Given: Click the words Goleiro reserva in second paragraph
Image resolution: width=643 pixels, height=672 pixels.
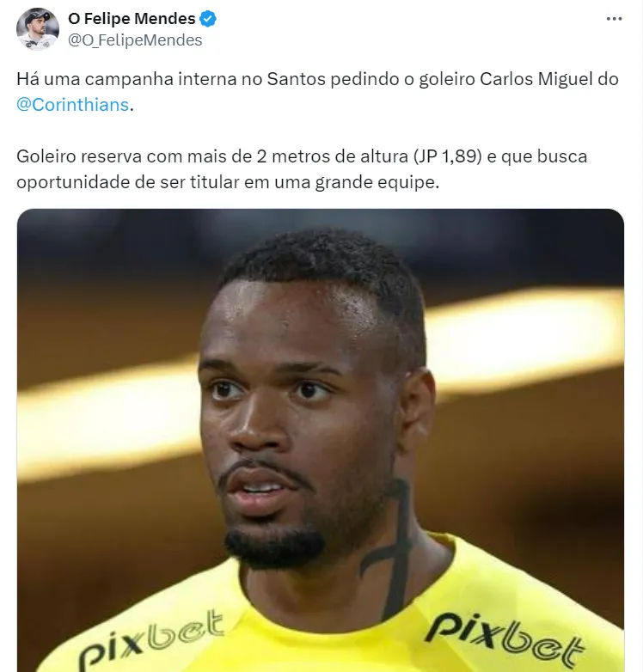Looking at the screenshot, I should point(79,156).
